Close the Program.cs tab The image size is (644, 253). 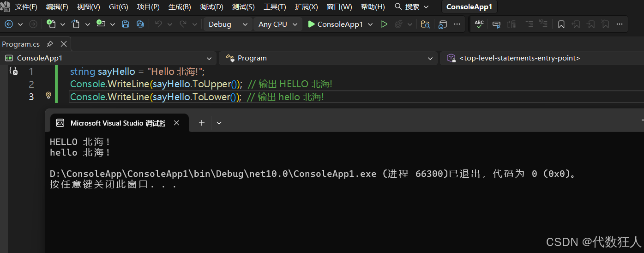pyautogui.click(x=64, y=44)
